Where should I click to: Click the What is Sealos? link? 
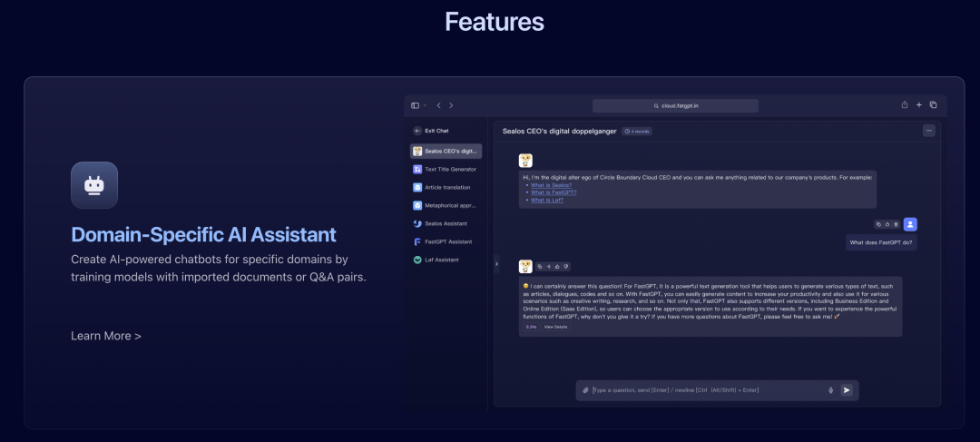click(552, 185)
